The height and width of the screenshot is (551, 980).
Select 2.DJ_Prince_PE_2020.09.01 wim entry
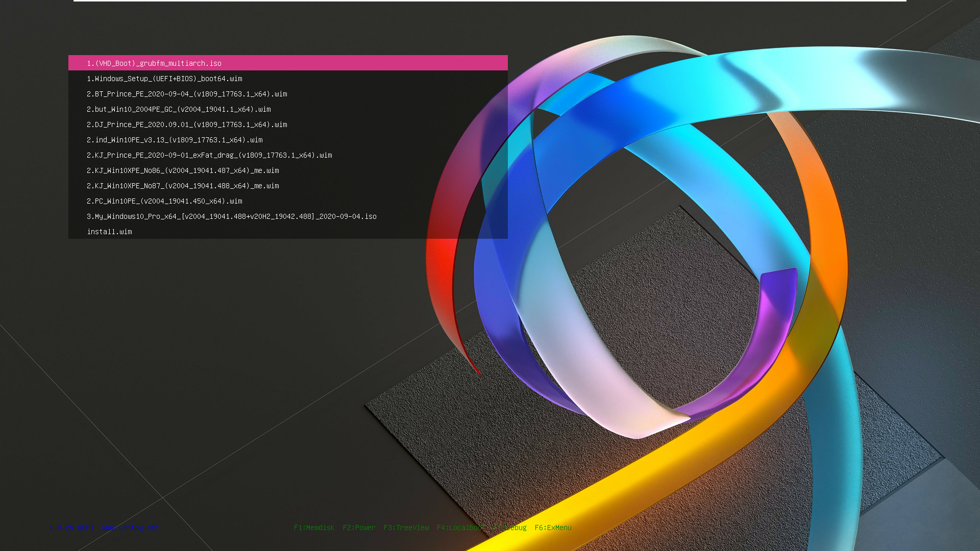click(x=288, y=124)
